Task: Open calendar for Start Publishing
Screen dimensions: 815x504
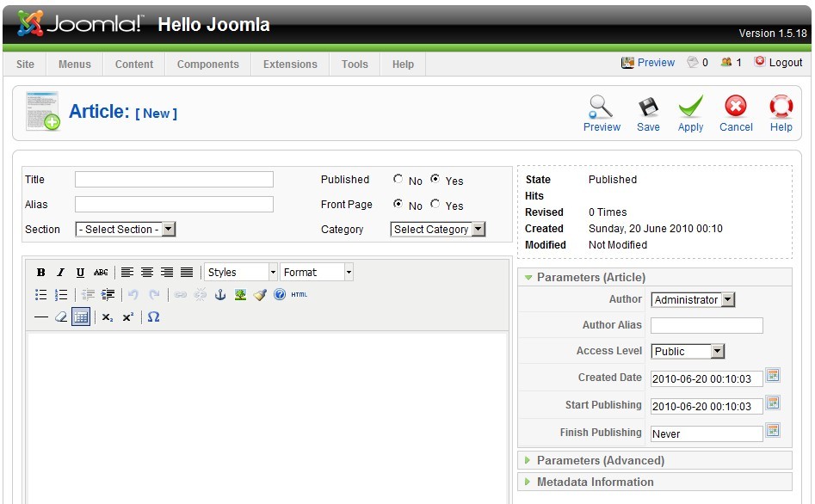Action: point(773,403)
